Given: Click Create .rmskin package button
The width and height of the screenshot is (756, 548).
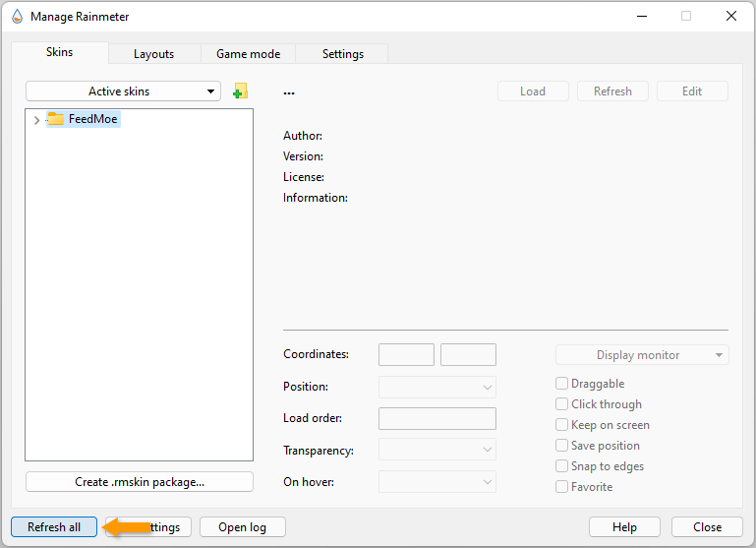Looking at the screenshot, I should [x=140, y=482].
